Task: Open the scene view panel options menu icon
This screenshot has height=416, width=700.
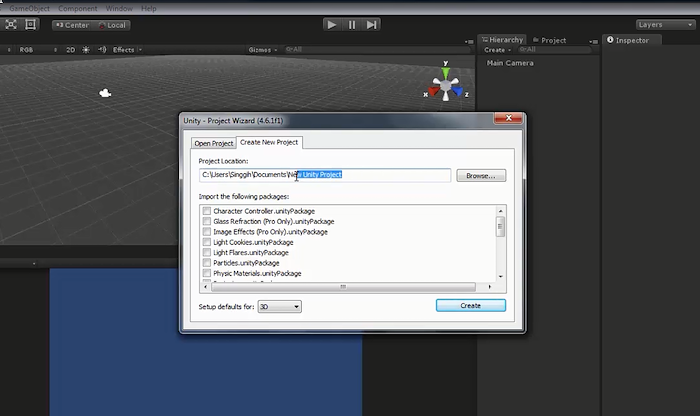Action: pos(469,41)
